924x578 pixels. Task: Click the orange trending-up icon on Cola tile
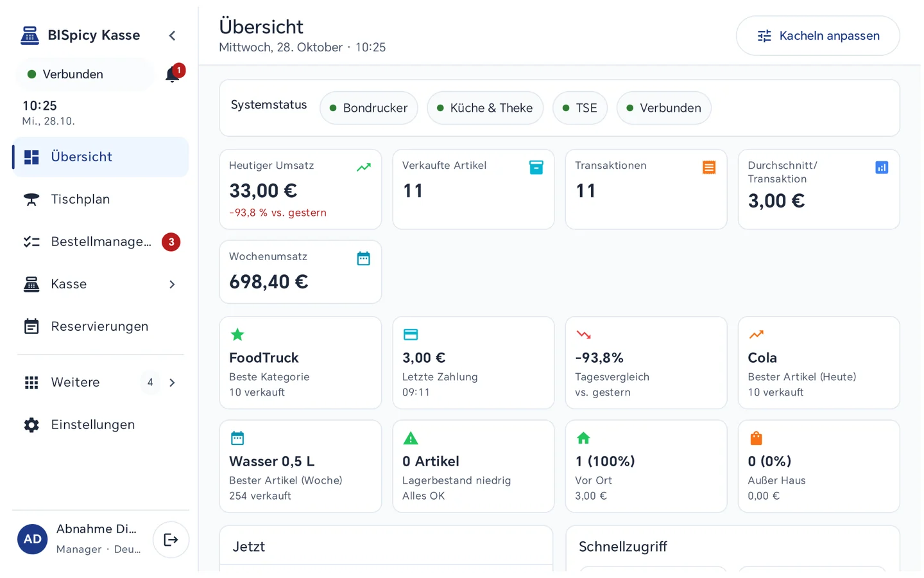[x=757, y=335]
